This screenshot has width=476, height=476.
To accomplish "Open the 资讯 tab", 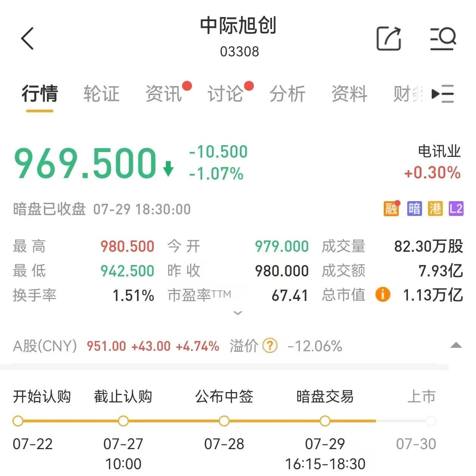I will pyautogui.click(x=164, y=93).
